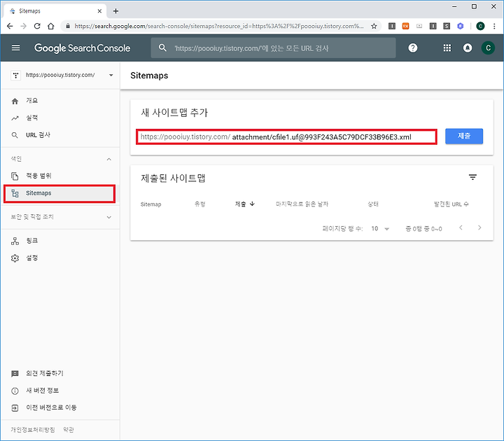Screen dimensions: 504x441
Task: Open the account avatar in Search Console header
Action: [488, 48]
